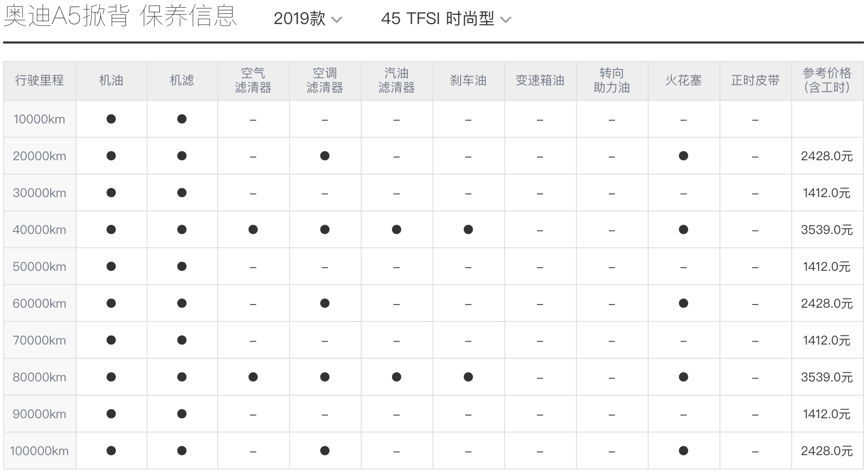Select the 刹车油 column header
The width and height of the screenshot is (868, 472).
pos(468,80)
